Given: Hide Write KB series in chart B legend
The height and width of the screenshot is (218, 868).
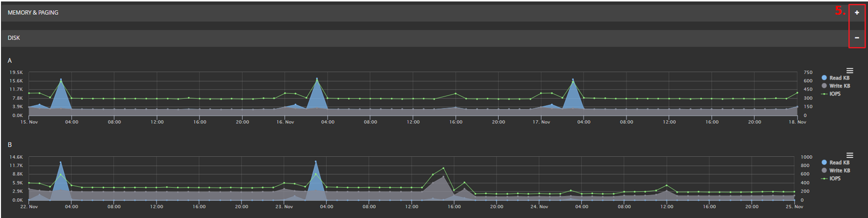Looking at the screenshot, I should (839, 170).
